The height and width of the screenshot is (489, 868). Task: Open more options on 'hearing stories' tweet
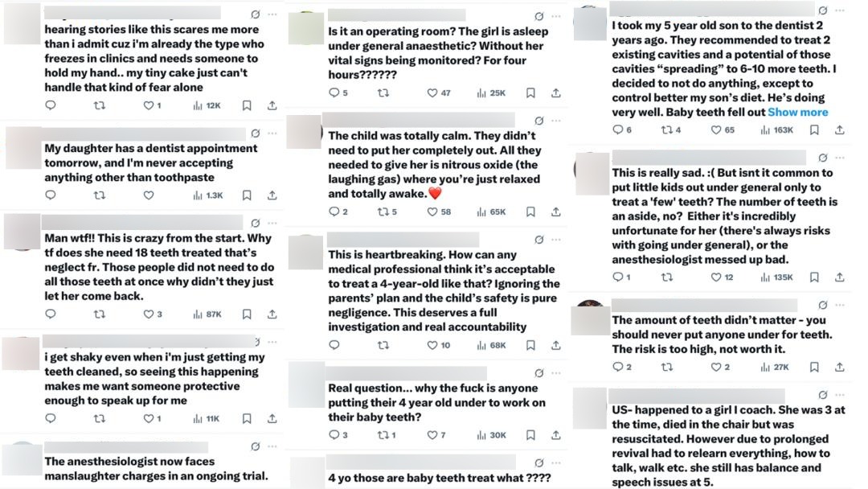[x=272, y=14]
